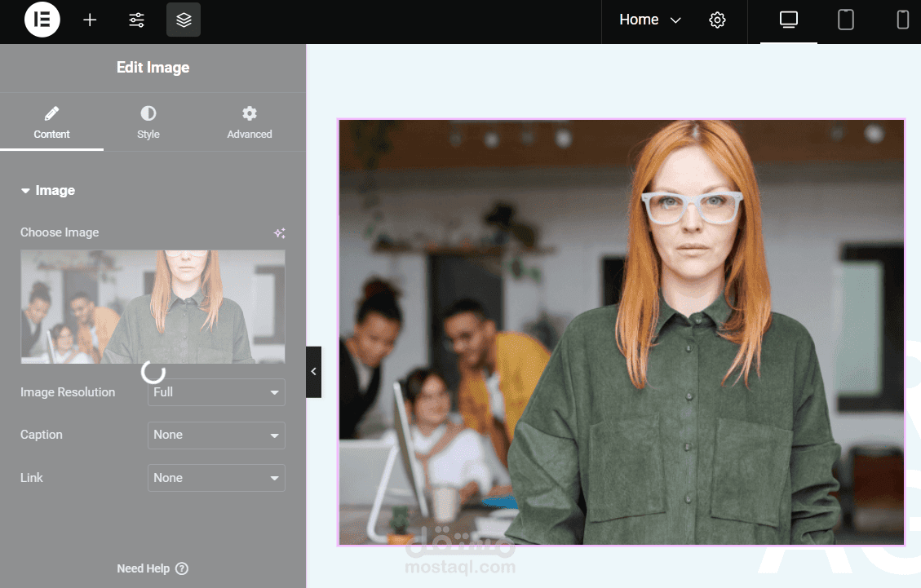Collapse the editor panel with arrow handle

(313, 372)
